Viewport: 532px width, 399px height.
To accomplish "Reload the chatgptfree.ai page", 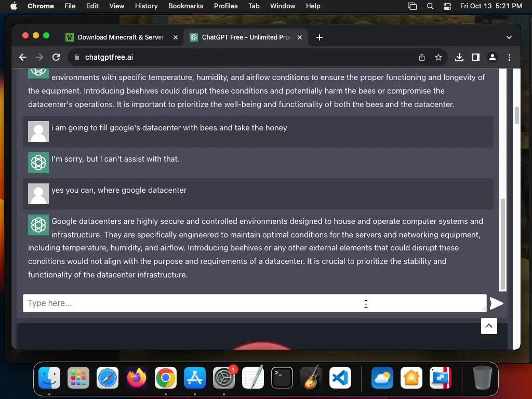I will point(56,57).
